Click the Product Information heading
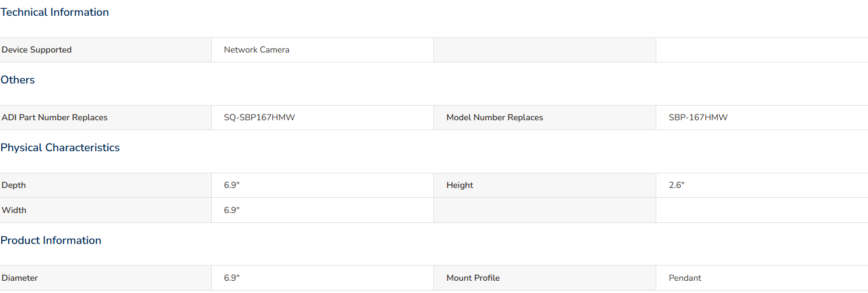Screen dimensions: 868x293 51,240
